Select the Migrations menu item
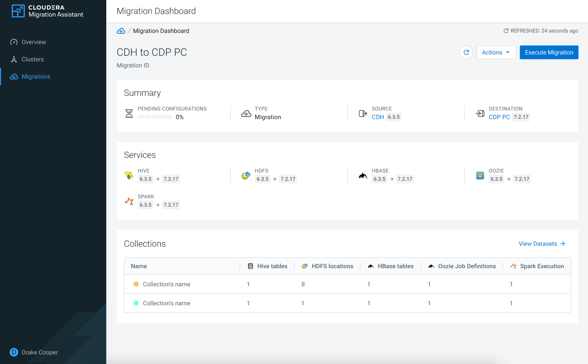This screenshot has height=364, width=588. (36, 76)
